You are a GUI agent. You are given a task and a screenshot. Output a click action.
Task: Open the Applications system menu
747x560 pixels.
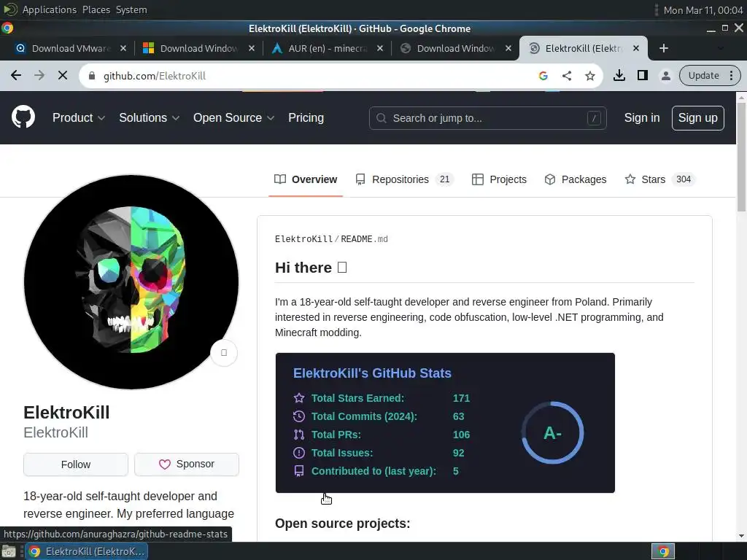coord(49,9)
